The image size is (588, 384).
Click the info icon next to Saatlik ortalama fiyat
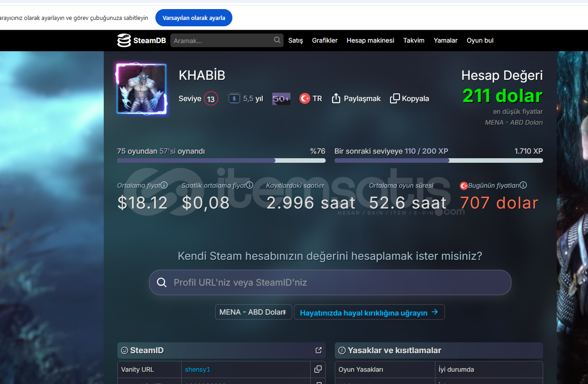(250, 185)
